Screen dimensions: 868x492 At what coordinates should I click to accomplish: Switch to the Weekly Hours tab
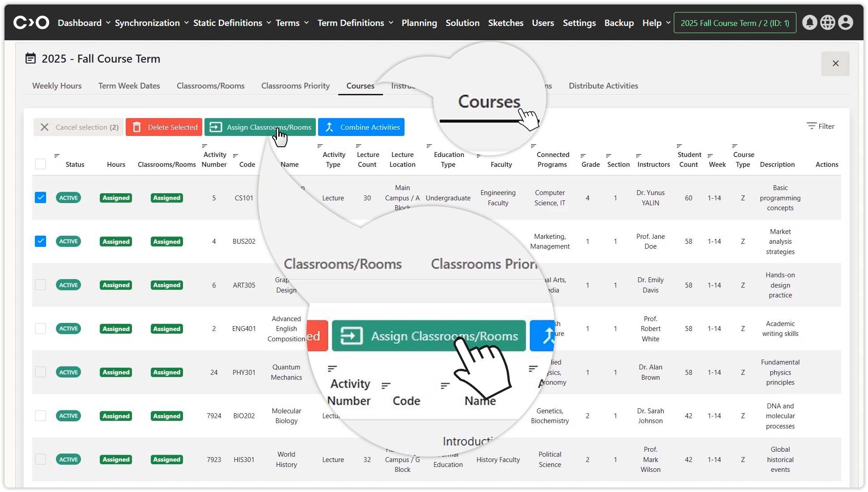point(57,86)
